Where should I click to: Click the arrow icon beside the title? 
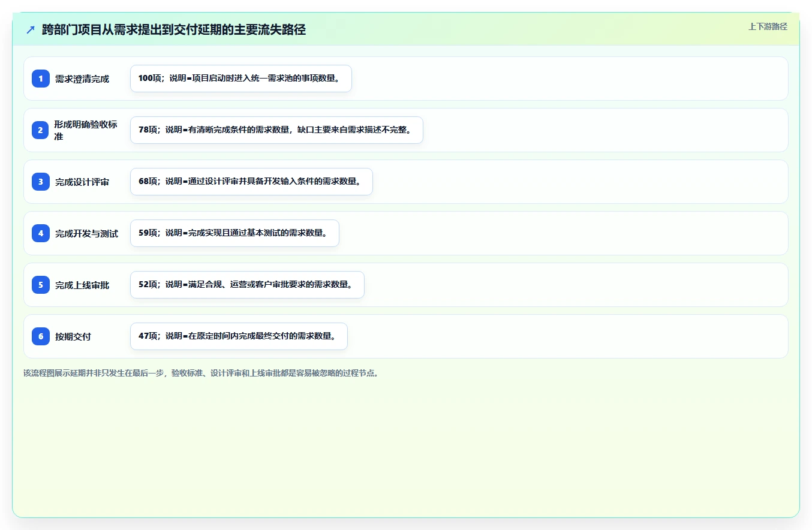click(x=31, y=30)
